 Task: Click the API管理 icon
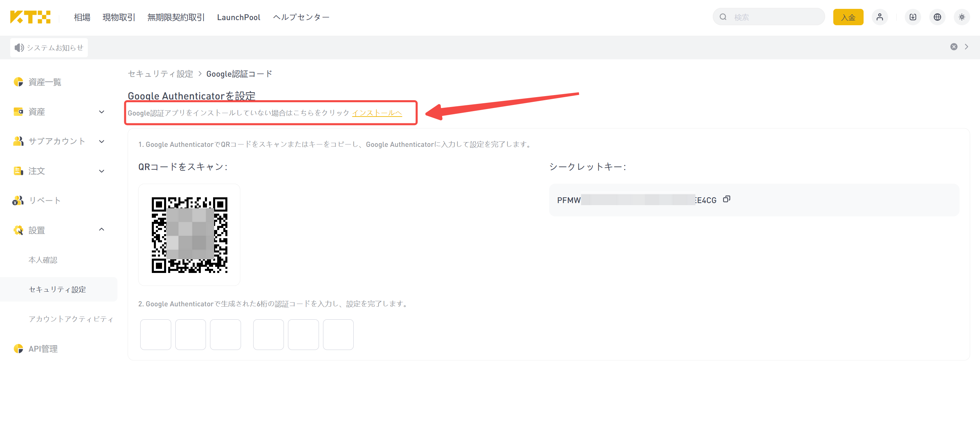[18, 349]
